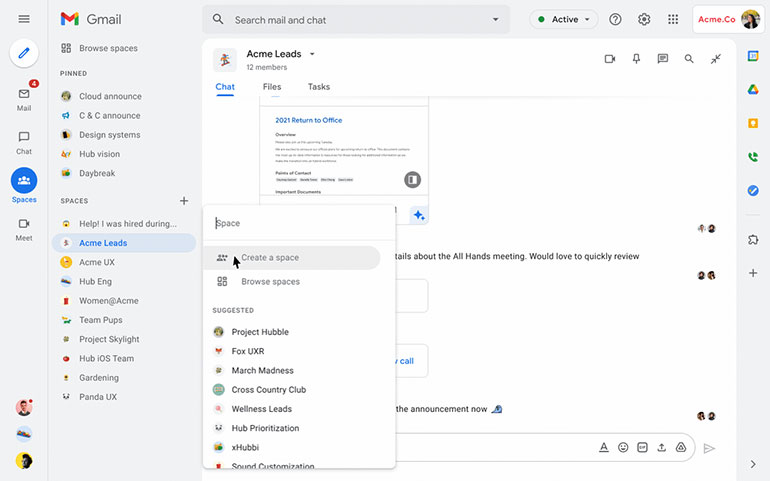Click the smart summary sparkle icon
The height and width of the screenshot is (481, 770).
[419, 215]
